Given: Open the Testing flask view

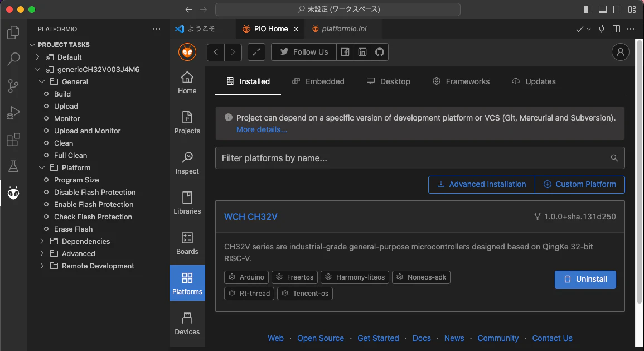Looking at the screenshot, I should point(13,166).
